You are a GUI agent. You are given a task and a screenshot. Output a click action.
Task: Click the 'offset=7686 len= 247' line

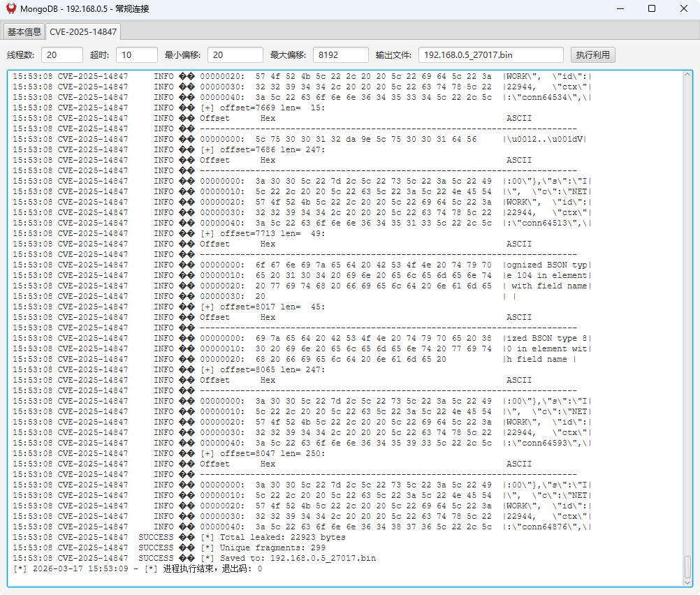(169, 149)
